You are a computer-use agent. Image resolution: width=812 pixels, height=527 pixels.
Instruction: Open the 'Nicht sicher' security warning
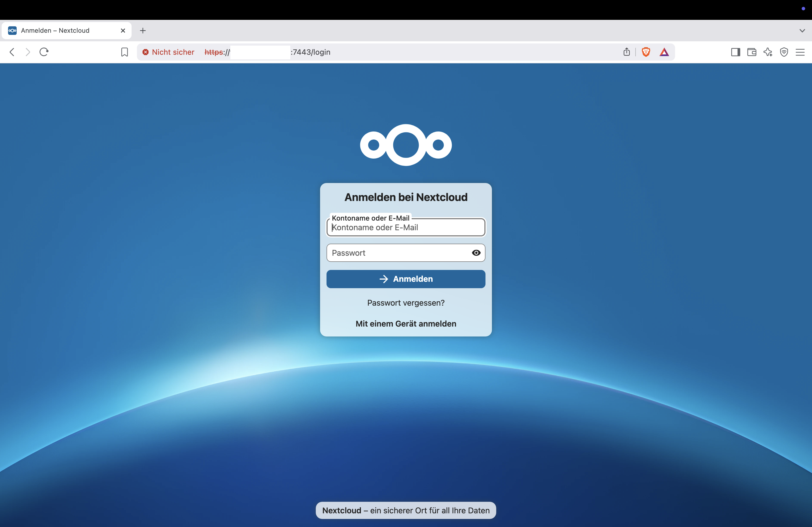coord(168,52)
